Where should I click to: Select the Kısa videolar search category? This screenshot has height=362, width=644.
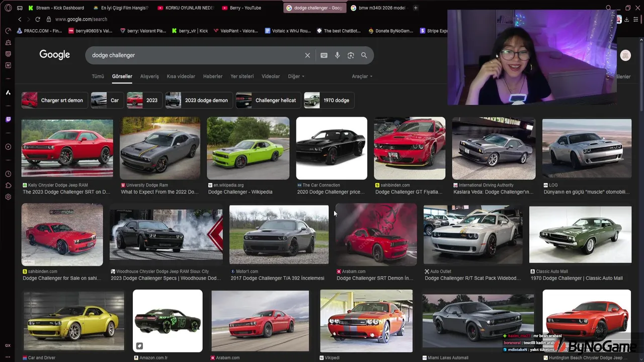tap(181, 76)
